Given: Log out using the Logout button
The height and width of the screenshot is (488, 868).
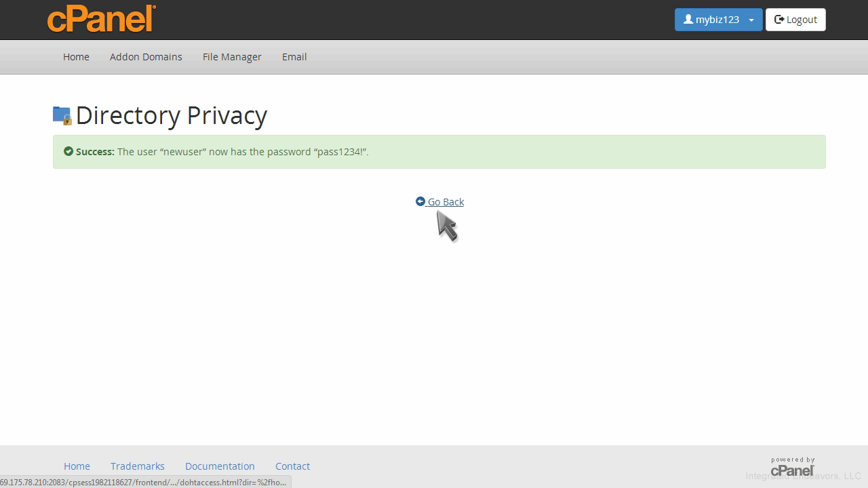Looking at the screenshot, I should pyautogui.click(x=795, y=20).
